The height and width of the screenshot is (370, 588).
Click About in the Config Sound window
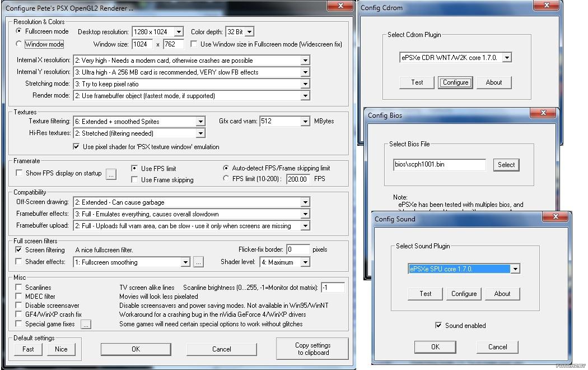pos(502,294)
